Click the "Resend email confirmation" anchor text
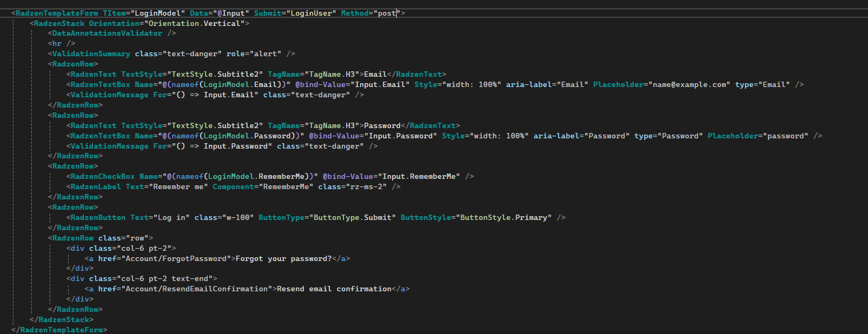This screenshot has height=334, width=868. pyautogui.click(x=334, y=289)
